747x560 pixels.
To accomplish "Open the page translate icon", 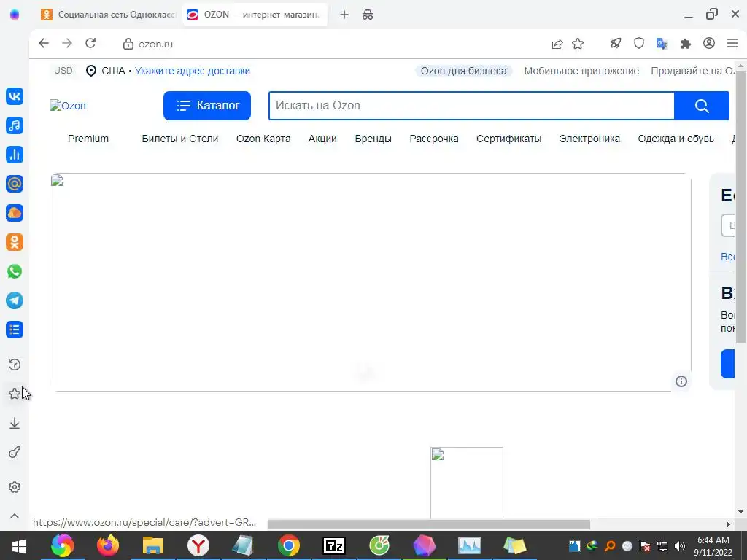I will (x=662, y=43).
